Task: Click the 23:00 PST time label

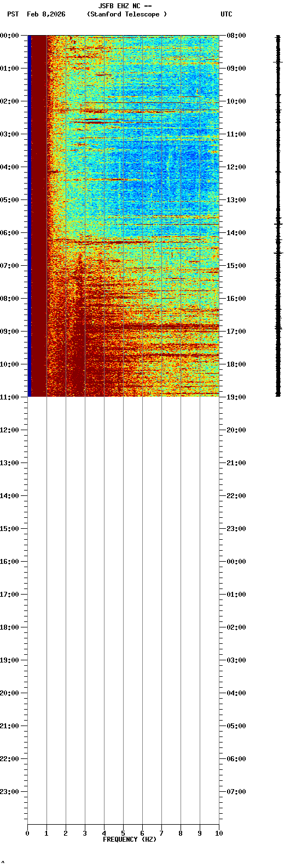Action: 9,792
